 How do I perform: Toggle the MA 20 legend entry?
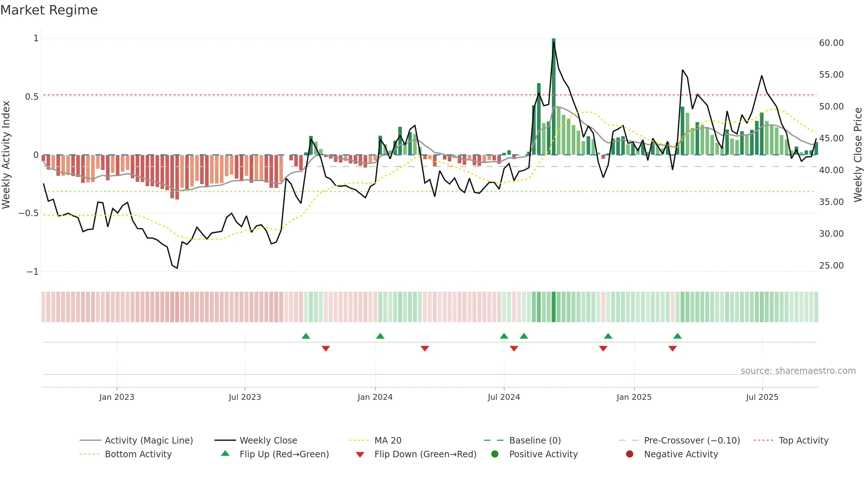[x=375, y=440]
